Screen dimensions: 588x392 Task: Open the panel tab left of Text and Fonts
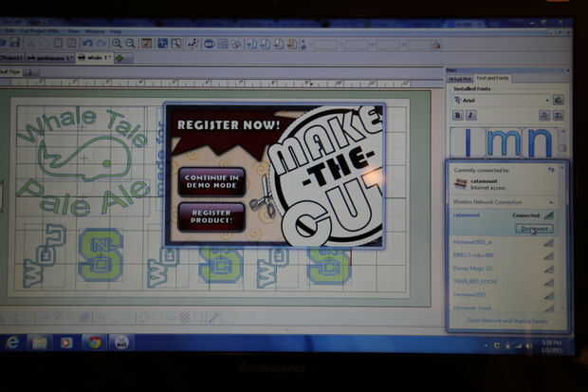pyautogui.click(x=460, y=79)
